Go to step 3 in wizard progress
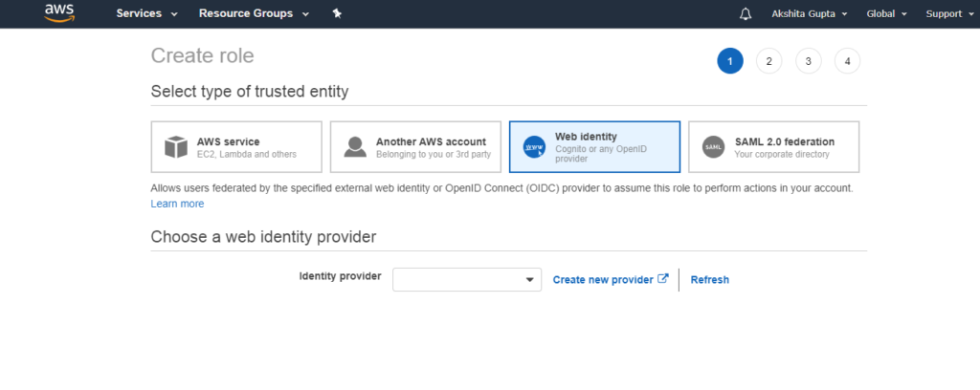 tap(808, 61)
